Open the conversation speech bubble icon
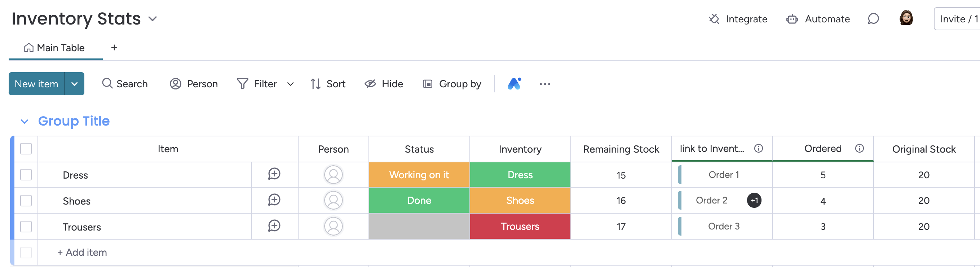The image size is (980, 267). [x=873, y=19]
